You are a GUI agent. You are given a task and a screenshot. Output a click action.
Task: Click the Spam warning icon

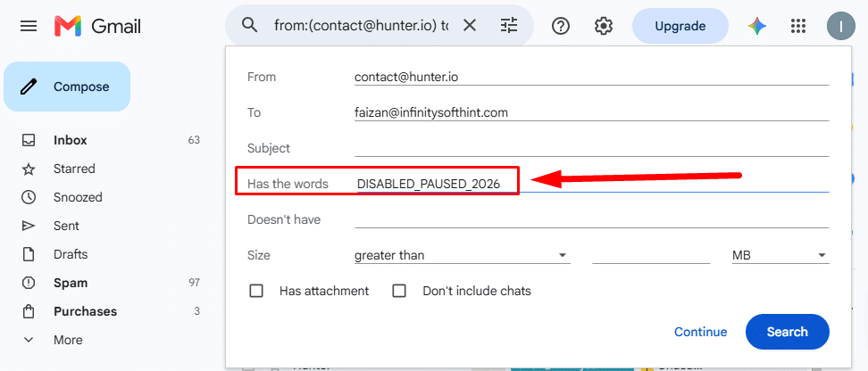29,283
